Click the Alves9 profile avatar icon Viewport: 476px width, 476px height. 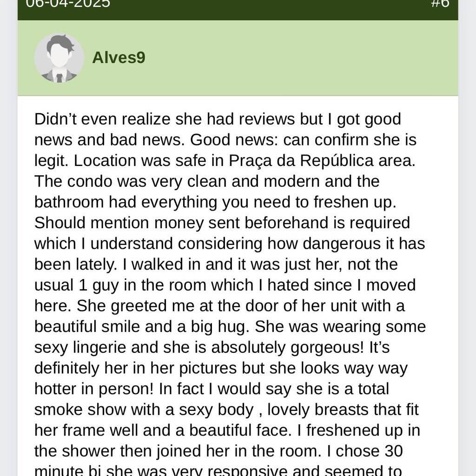pyautogui.click(x=59, y=58)
